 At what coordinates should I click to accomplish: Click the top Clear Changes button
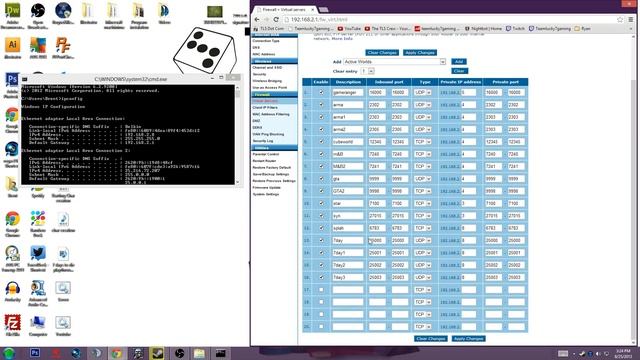(x=382, y=53)
